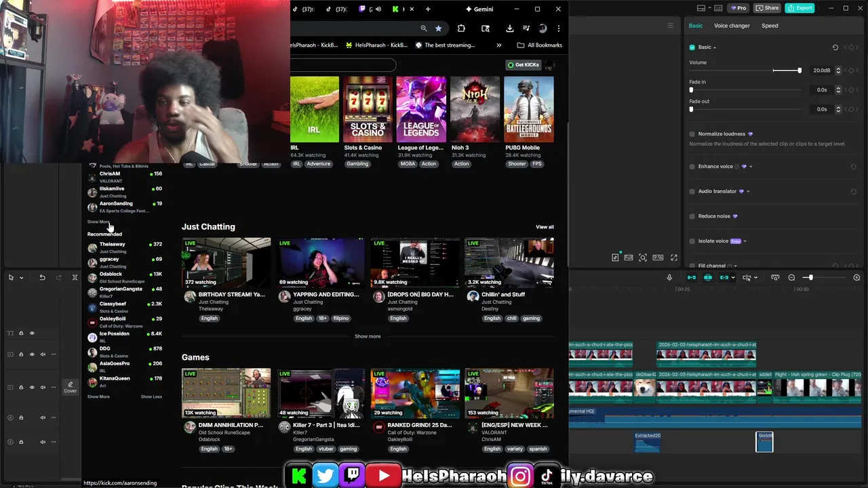
Task: Switch to the Speed tab
Action: coord(770,26)
